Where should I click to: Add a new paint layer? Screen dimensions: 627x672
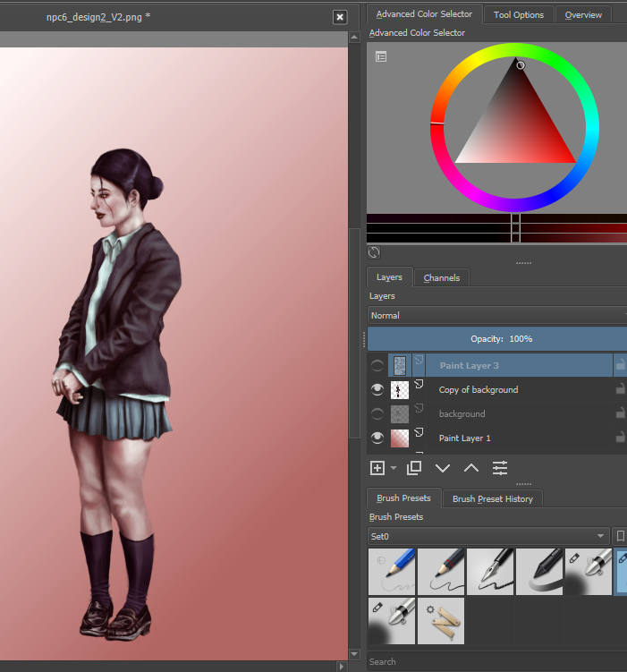(377, 468)
